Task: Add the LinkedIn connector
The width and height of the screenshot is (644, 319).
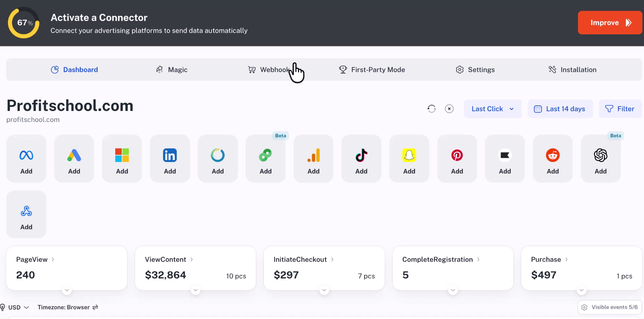Action: pos(170,159)
